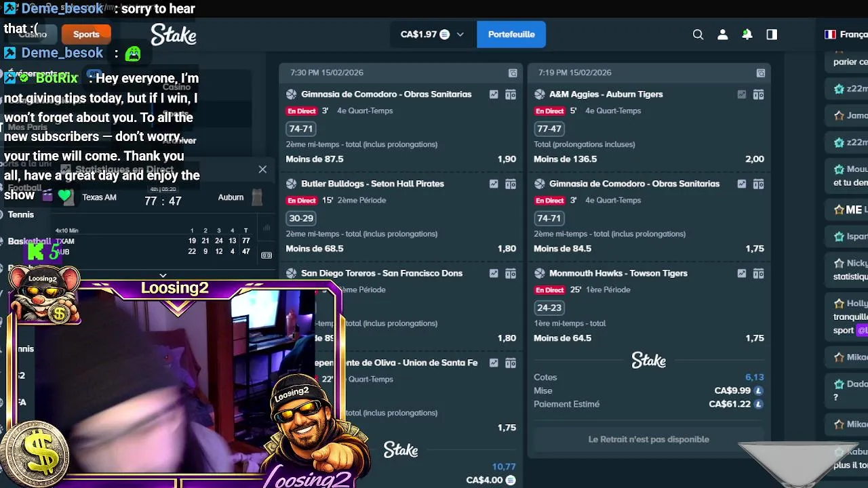Click the 'Moins de 136.5' selection

(x=566, y=159)
